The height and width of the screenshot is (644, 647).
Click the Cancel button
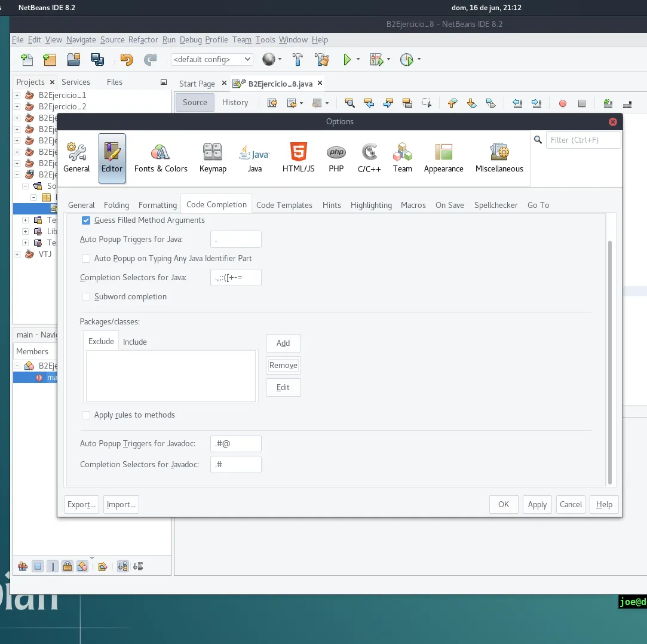click(x=571, y=505)
